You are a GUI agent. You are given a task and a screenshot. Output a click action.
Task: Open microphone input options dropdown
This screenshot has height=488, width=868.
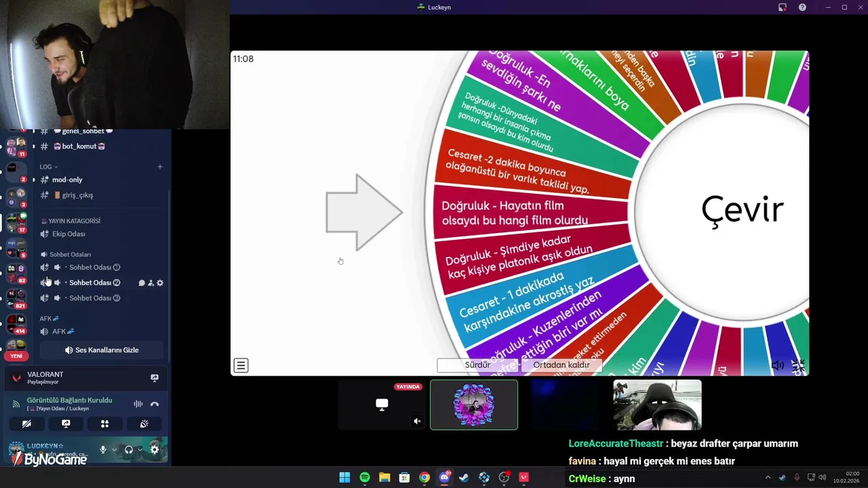(x=113, y=449)
